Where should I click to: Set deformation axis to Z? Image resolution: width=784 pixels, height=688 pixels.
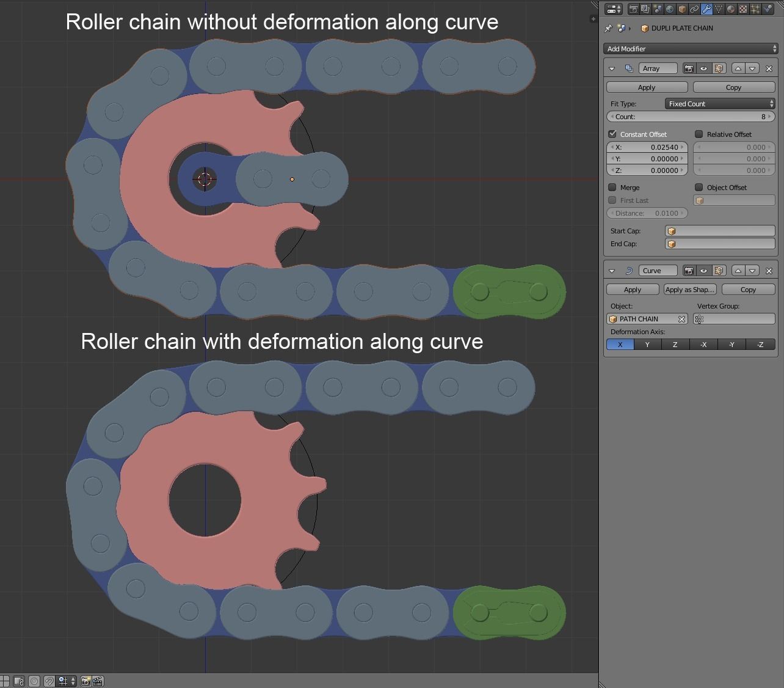click(675, 345)
